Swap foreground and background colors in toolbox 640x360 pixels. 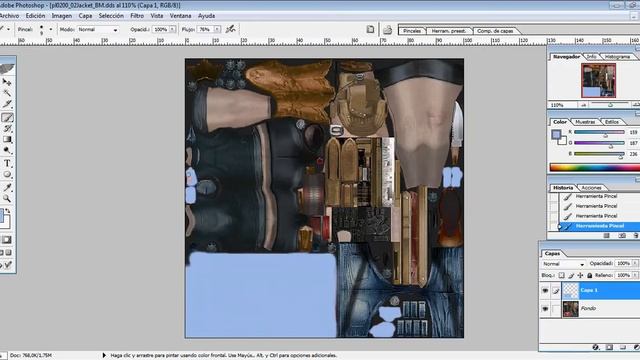coord(8,211)
